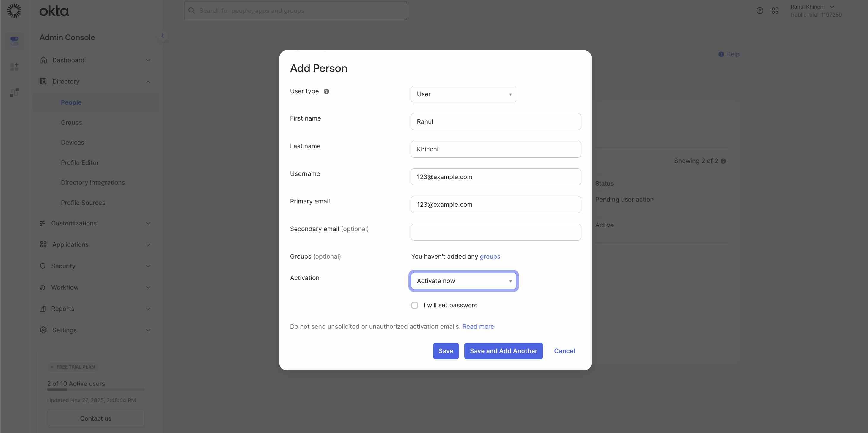This screenshot has height=433, width=868.
Task: Select the Security shield icon
Action: coord(43,266)
